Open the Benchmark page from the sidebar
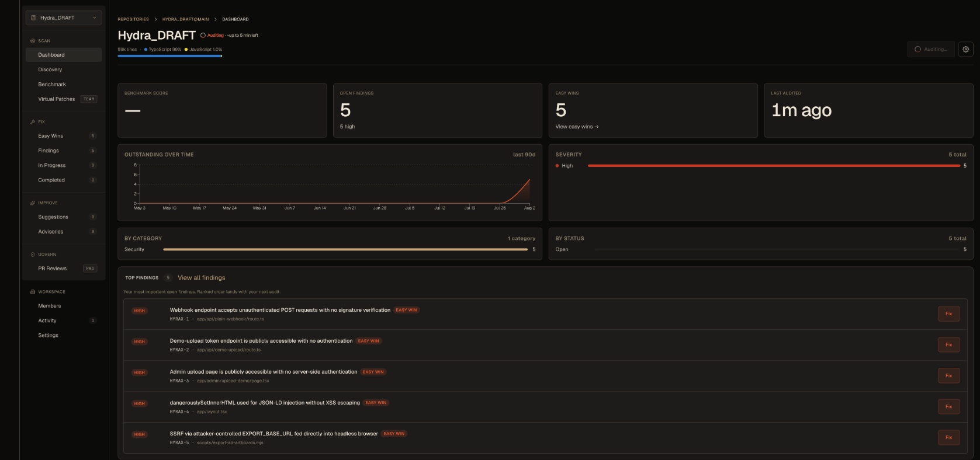This screenshot has width=980, height=460. (64, 85)
